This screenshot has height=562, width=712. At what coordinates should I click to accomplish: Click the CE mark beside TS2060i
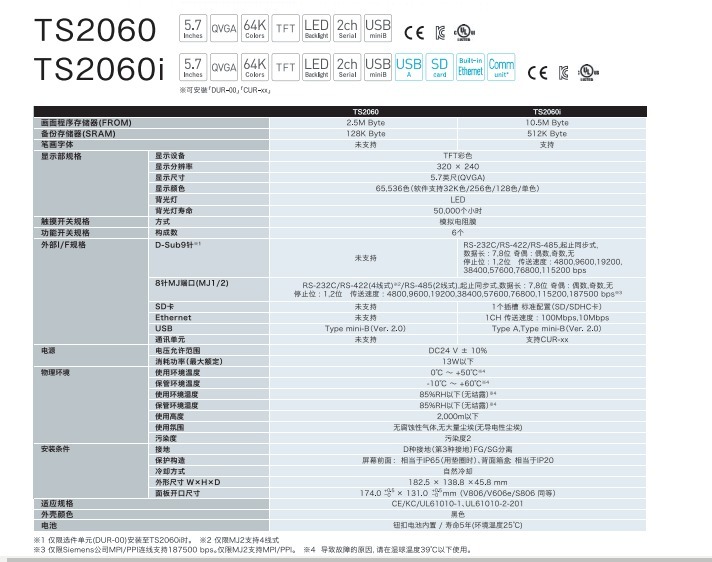coord(537,73)
